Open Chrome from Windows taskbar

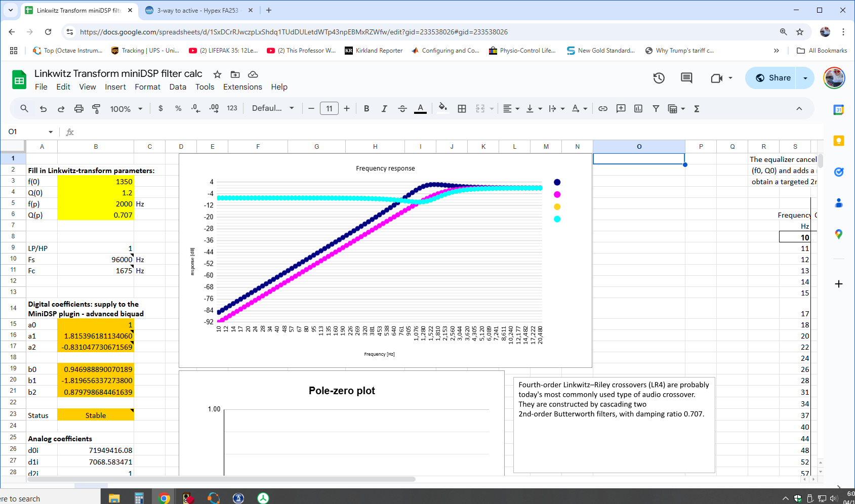click(164, 498)
